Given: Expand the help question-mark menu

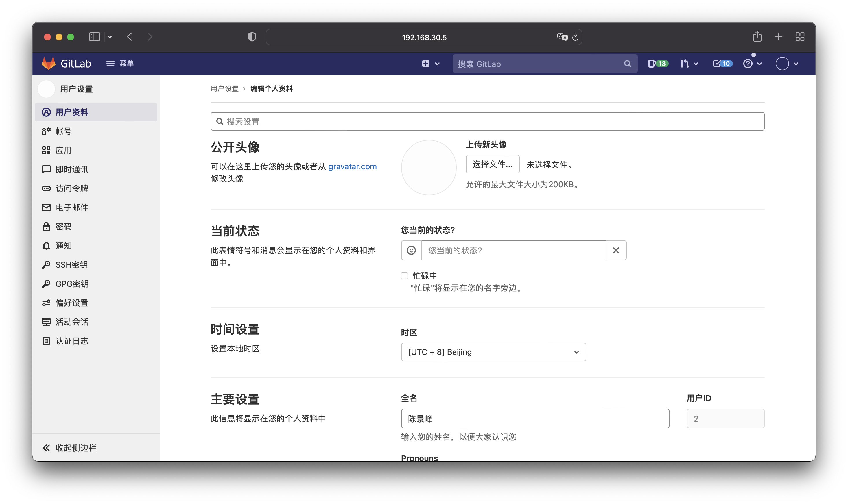Looking at the screenshot, I should (752, 64).
